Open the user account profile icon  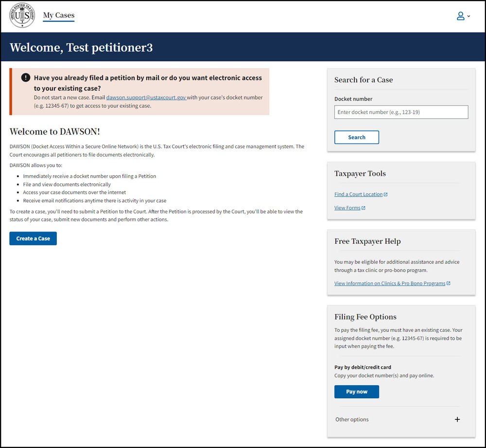tap(461, 16)
